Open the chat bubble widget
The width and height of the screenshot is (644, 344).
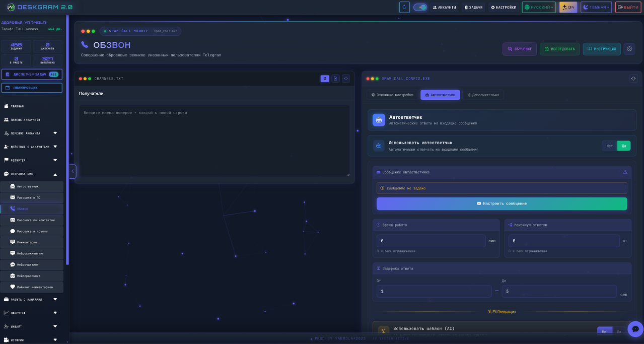[635, 329]
